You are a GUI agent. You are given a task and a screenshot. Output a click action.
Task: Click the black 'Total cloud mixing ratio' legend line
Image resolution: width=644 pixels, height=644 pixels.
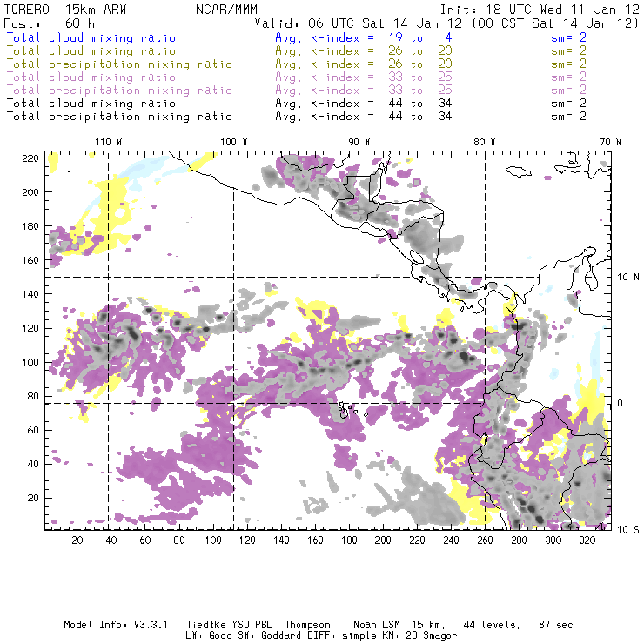91,104
